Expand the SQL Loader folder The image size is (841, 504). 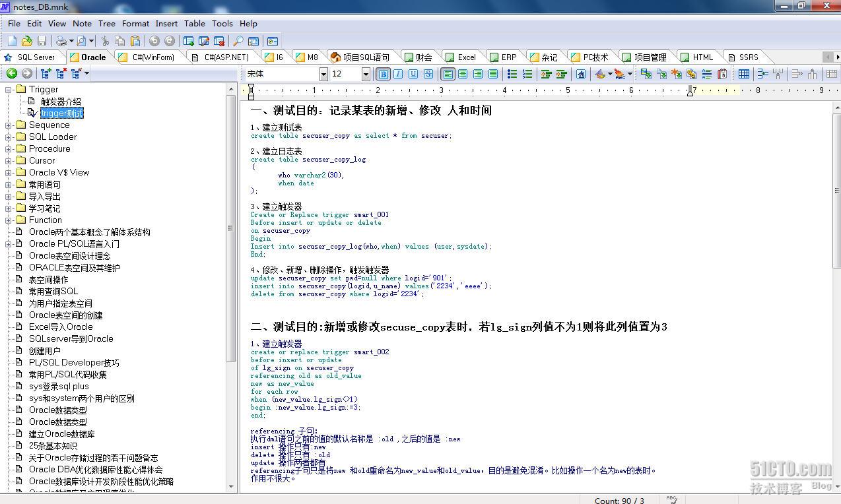click(x=9, y=137)
